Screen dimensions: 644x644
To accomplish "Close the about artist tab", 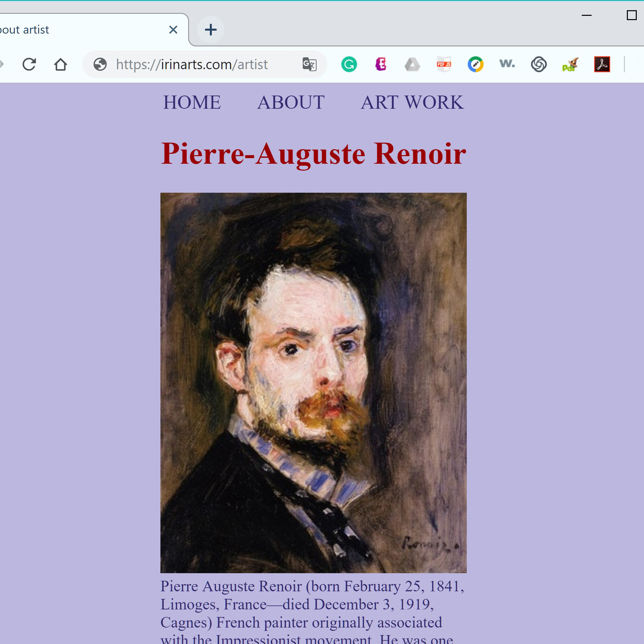I will [x=173, y=30].
